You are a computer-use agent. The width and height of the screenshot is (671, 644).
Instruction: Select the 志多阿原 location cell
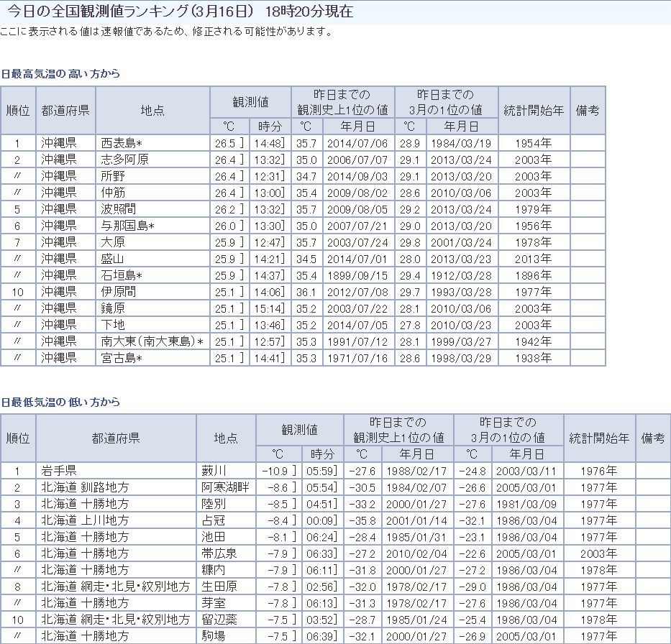pyautogui.click(x=124, y=160)
